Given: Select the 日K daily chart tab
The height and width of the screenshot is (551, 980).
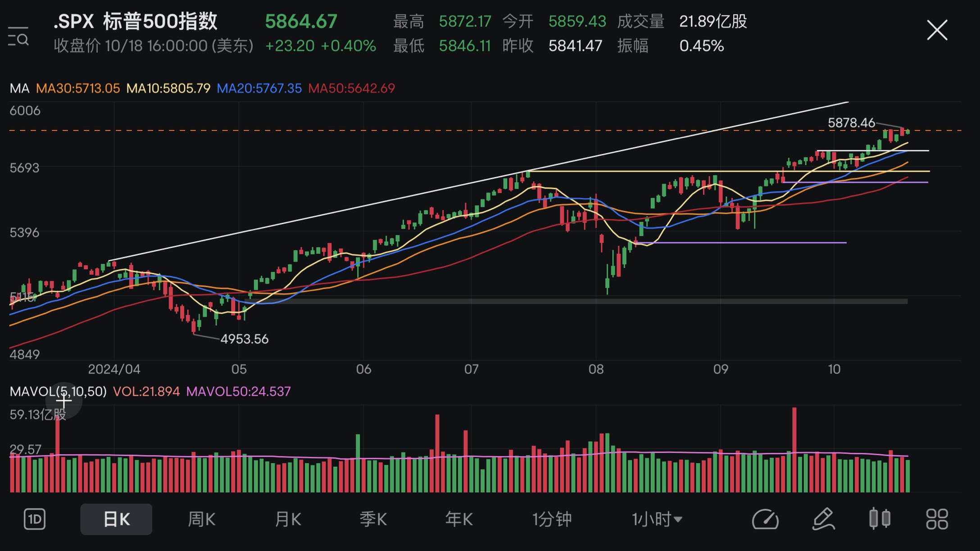Looking at the screenshot, I should pyautogui.click(x=116, y=519).
